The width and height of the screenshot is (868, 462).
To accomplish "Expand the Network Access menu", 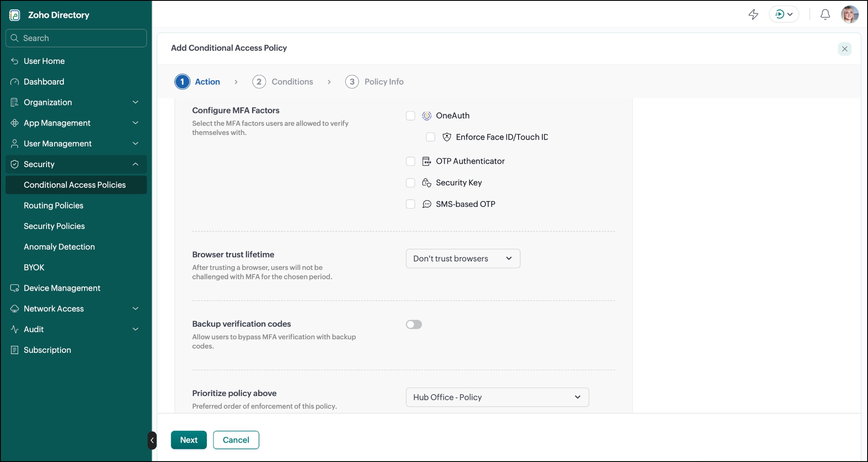I will tap(76, 309).
